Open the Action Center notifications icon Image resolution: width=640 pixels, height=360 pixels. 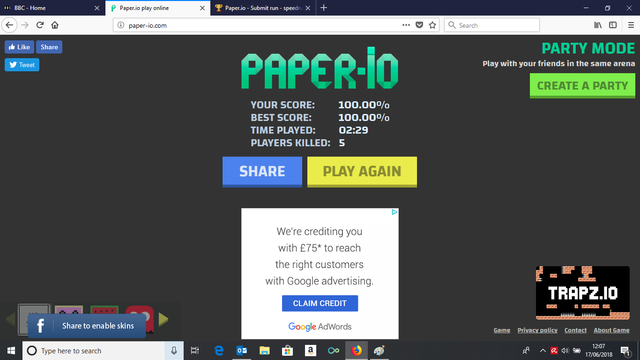625,351
